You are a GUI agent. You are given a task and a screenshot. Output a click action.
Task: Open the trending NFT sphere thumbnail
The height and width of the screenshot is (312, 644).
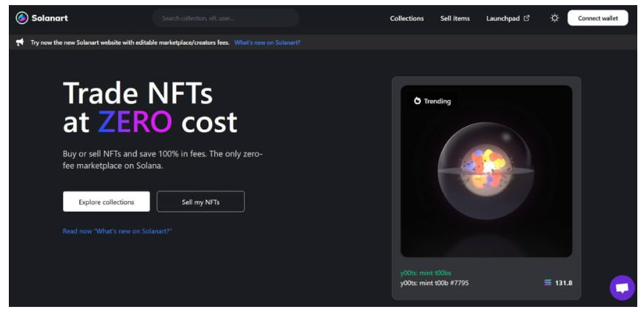[486, 171]
